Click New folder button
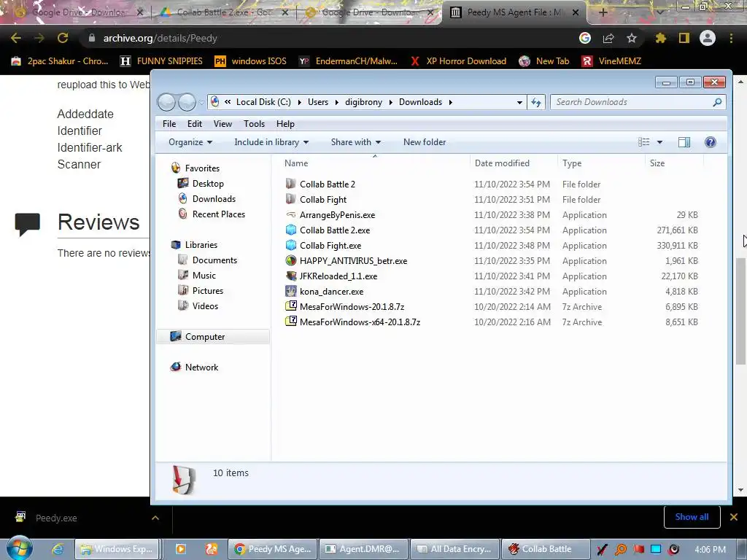The height and width of the screenshot is (560, 747). pos(425,142)
